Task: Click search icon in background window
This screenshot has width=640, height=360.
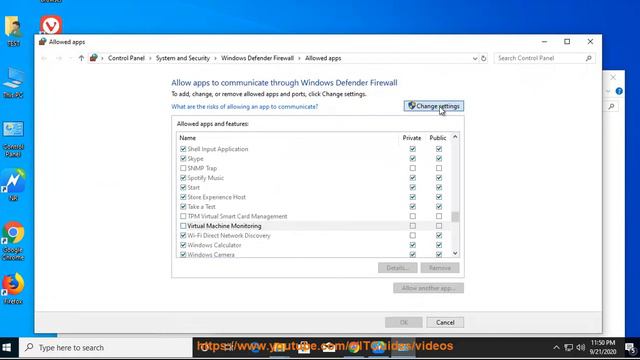Action: 611,107
